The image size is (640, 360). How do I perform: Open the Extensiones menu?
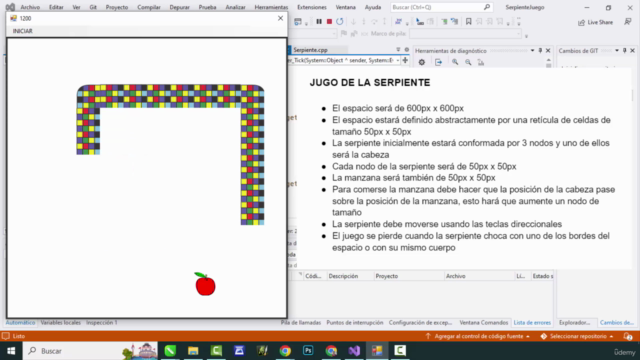click(312, 7)
